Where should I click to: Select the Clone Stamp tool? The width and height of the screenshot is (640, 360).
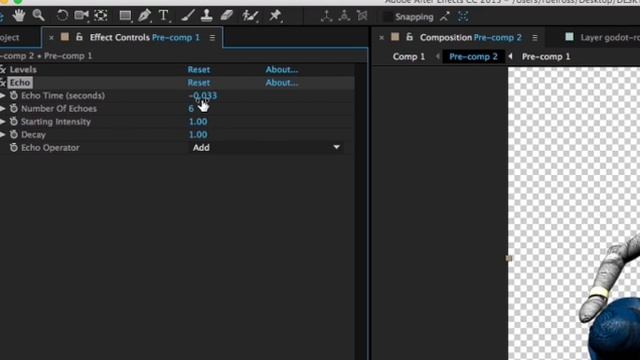click(207, 16)
